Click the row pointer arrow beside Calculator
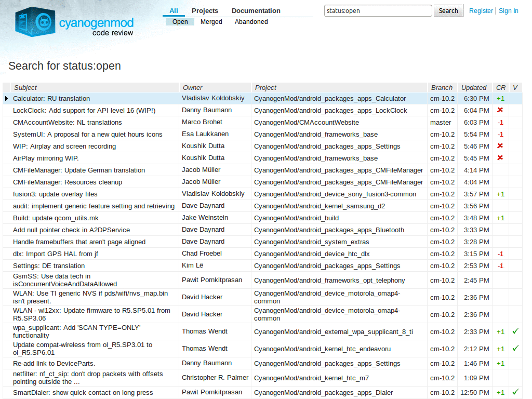Viewport: 532px width, 399px height. click(6, 98)
